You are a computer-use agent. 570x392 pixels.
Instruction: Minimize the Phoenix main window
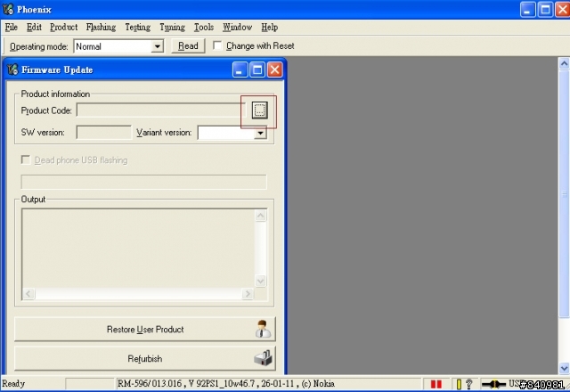527,10
